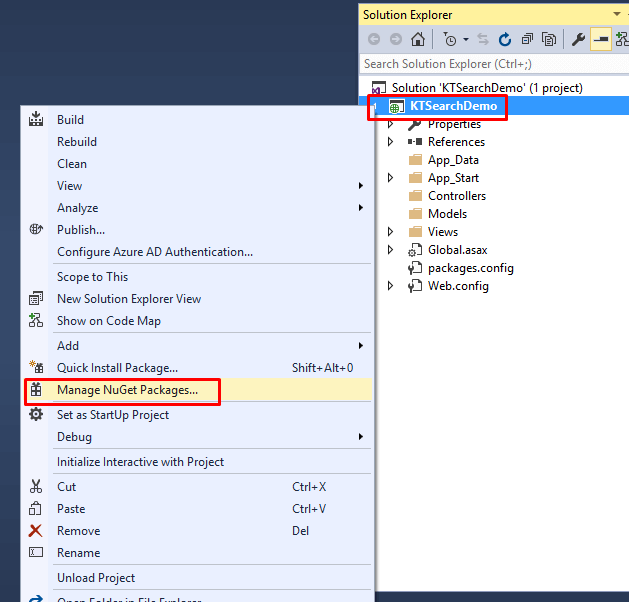Choose Initialize Interactive with Project
Image resolution: width=629 pixels, height=602 pixels.
click(x=197, y=462)
